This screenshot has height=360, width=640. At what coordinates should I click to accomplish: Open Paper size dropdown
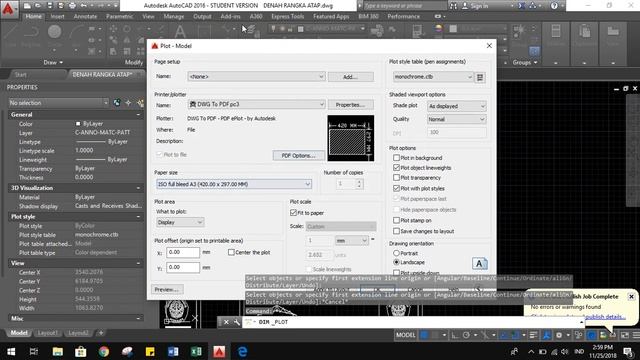(x=234, y=184)
